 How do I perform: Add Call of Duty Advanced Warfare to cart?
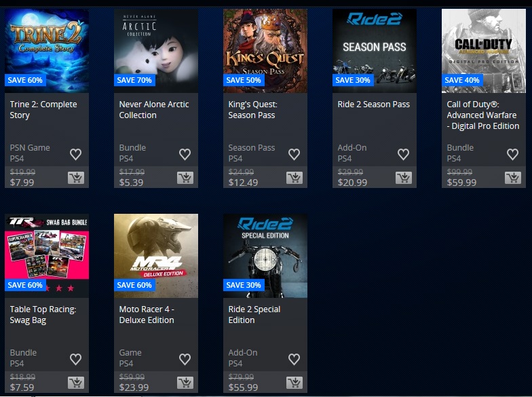[513, 178]
